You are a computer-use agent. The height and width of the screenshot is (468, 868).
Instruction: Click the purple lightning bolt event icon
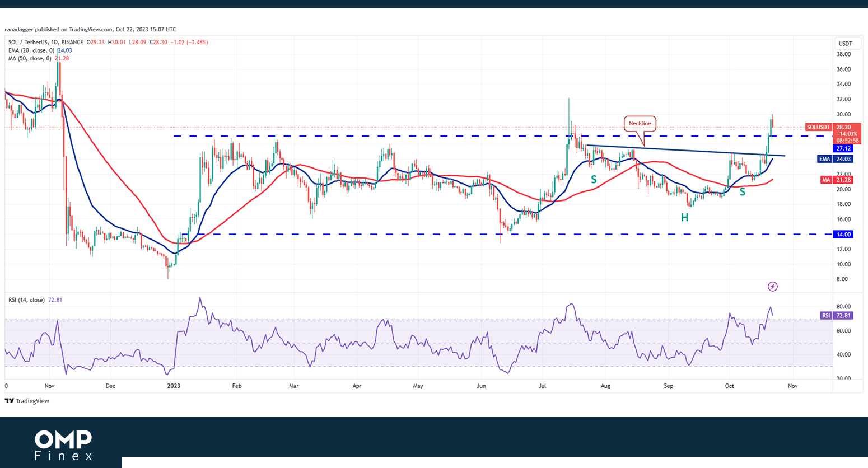pyautogui.click(x=772, y=287)
